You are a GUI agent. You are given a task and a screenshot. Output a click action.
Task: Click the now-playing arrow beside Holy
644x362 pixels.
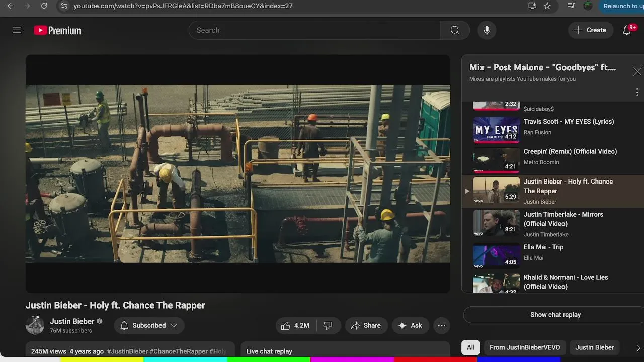[x=467, y=191]
